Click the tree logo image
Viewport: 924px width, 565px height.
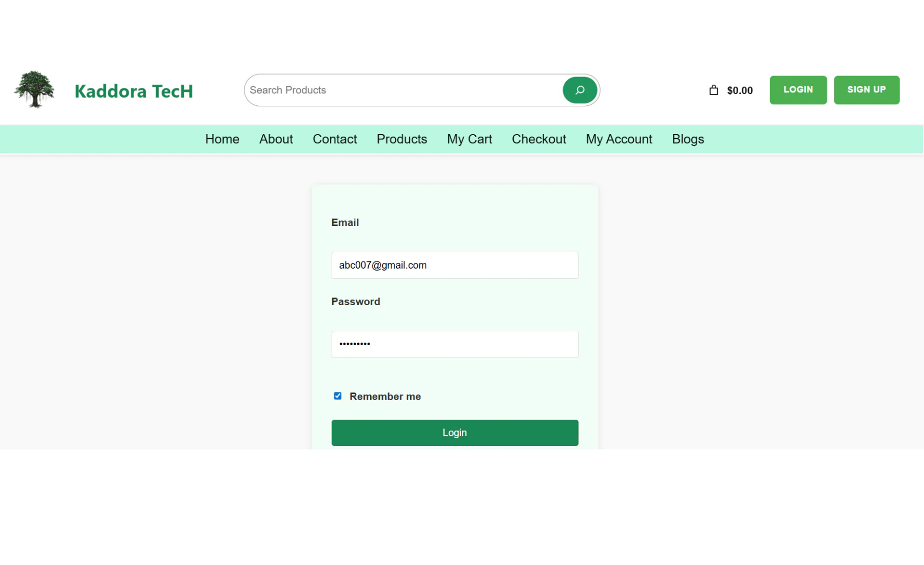[34, 90]
